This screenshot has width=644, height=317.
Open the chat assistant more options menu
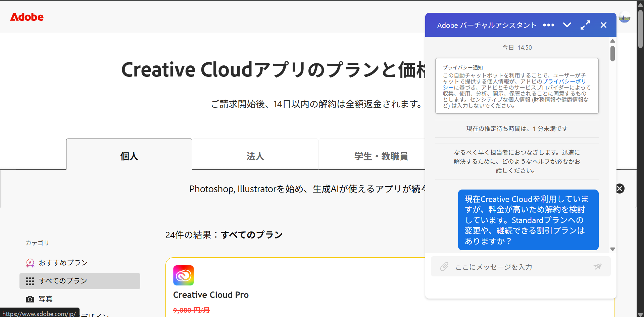point(549,25)
